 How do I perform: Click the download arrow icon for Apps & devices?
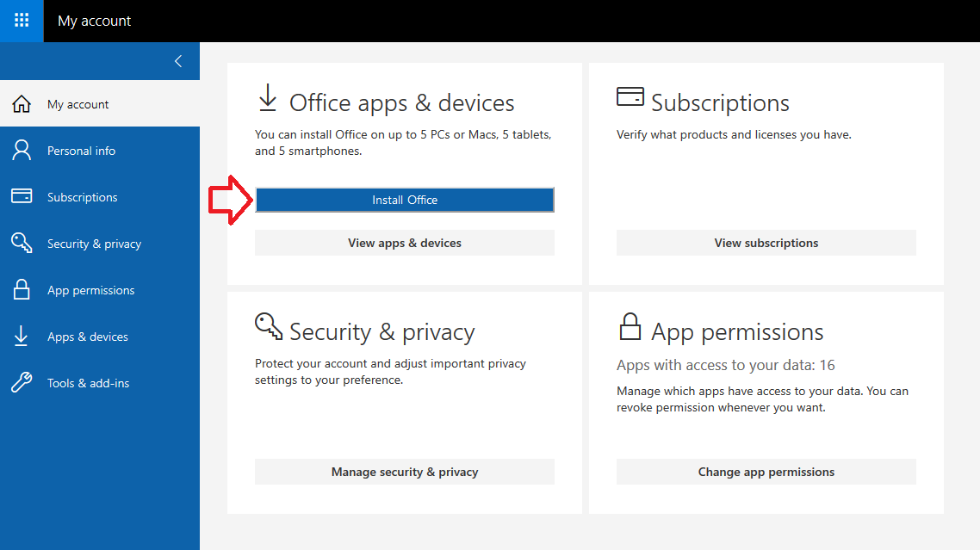(22, 337)
